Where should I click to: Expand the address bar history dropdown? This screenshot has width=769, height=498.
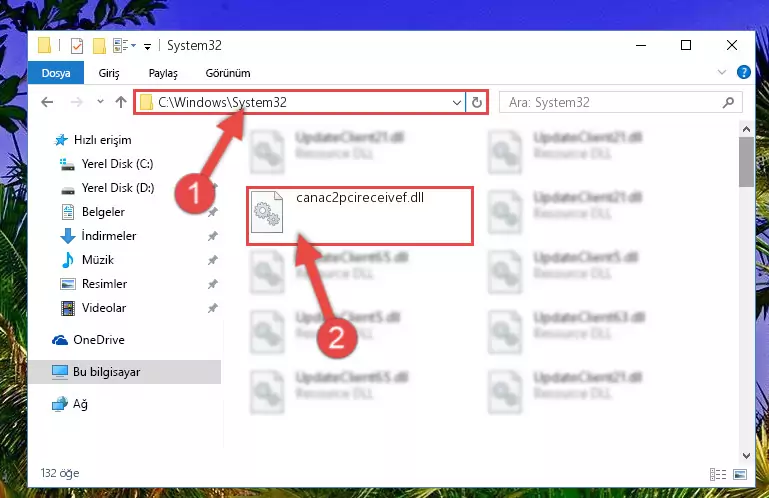point(456,103)
